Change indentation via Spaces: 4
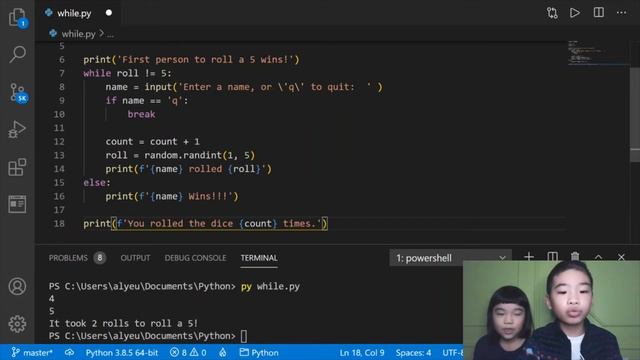The width and height of the screenshot is (640, 360). coord(413,353)
